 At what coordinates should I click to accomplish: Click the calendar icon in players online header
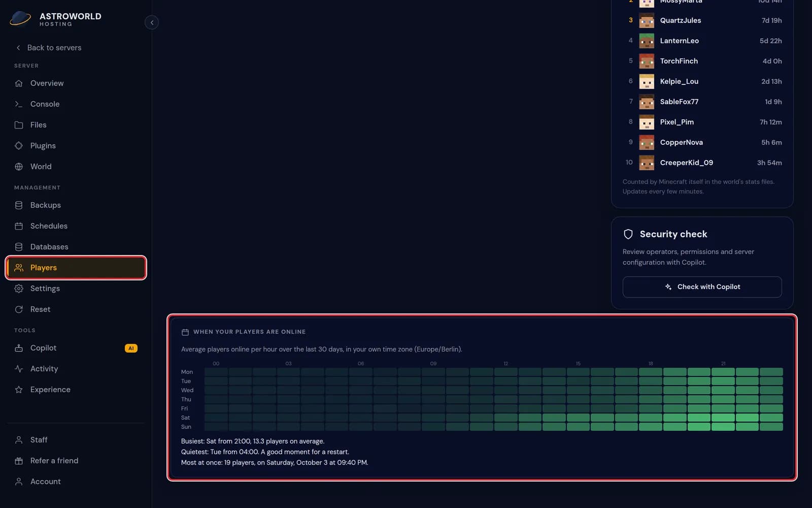click(185, 332)
